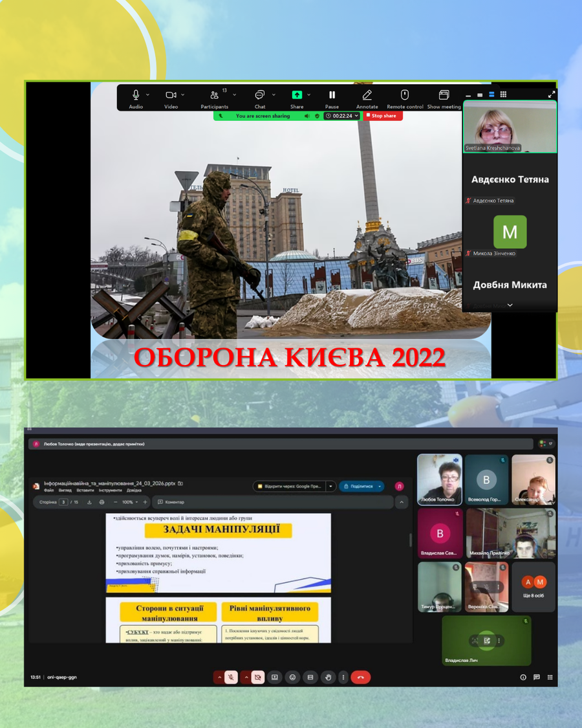582x728 pixels.
Task: Click the red Stop share button
Action: (x=383, y=116)
